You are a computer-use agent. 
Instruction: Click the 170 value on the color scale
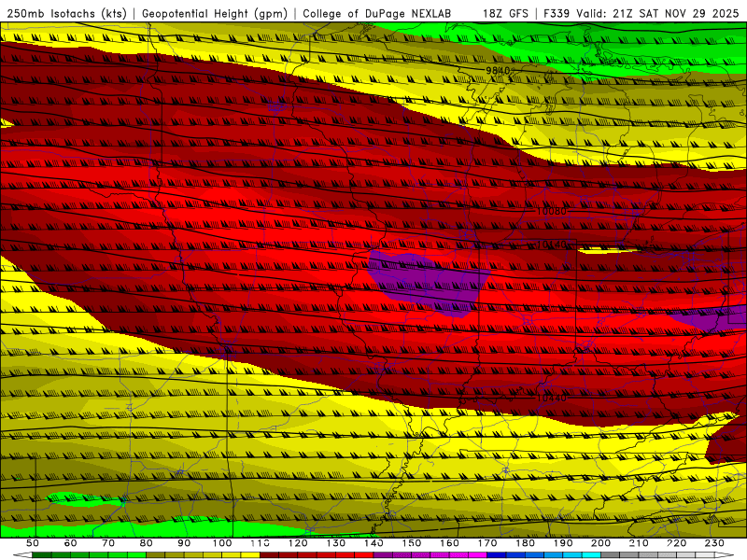487,543
